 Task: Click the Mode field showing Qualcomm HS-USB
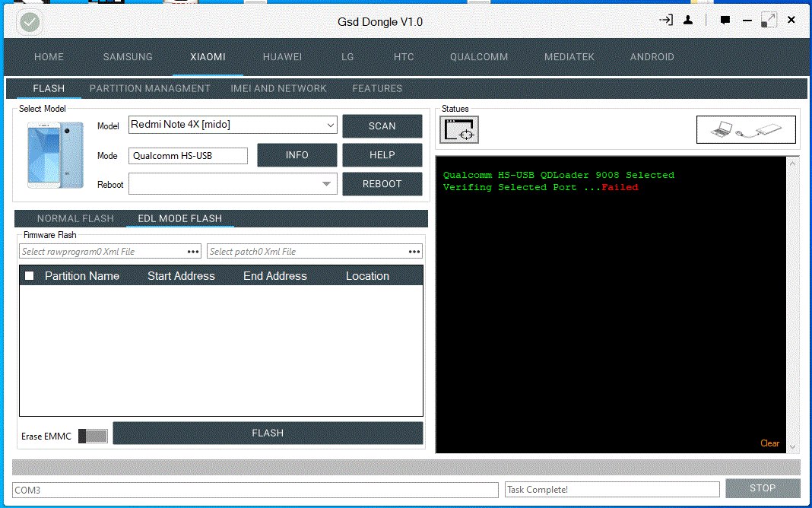[188, 156]
